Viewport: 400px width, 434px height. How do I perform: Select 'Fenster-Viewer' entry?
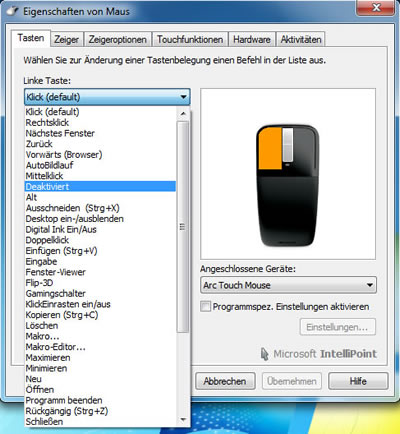(100, 272)
